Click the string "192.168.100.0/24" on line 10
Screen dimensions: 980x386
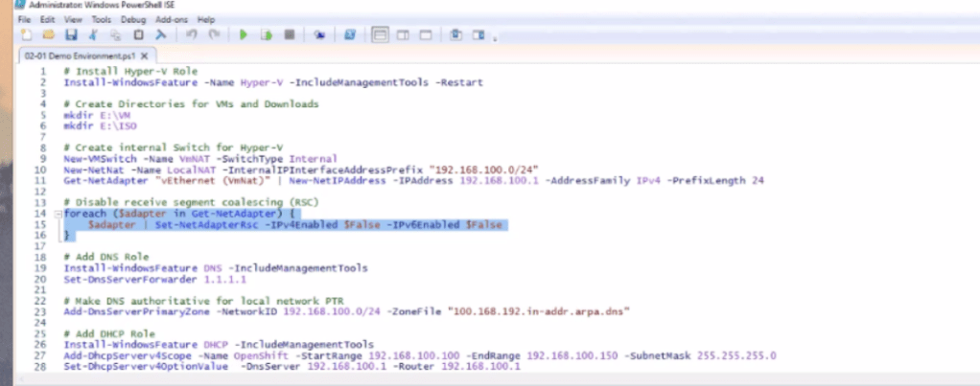pyautogui.click(x=483, y=170)
